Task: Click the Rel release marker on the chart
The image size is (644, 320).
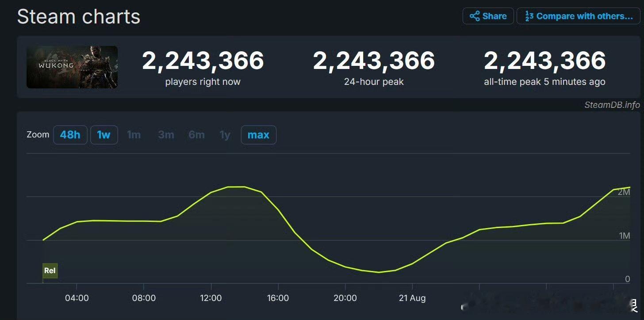Action: (x=50, y=270)
